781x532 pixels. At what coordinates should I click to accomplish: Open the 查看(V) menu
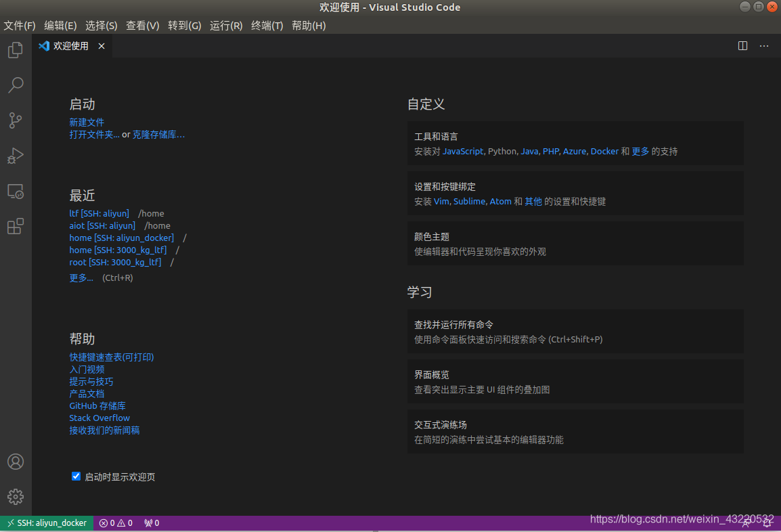click(142, 26)
